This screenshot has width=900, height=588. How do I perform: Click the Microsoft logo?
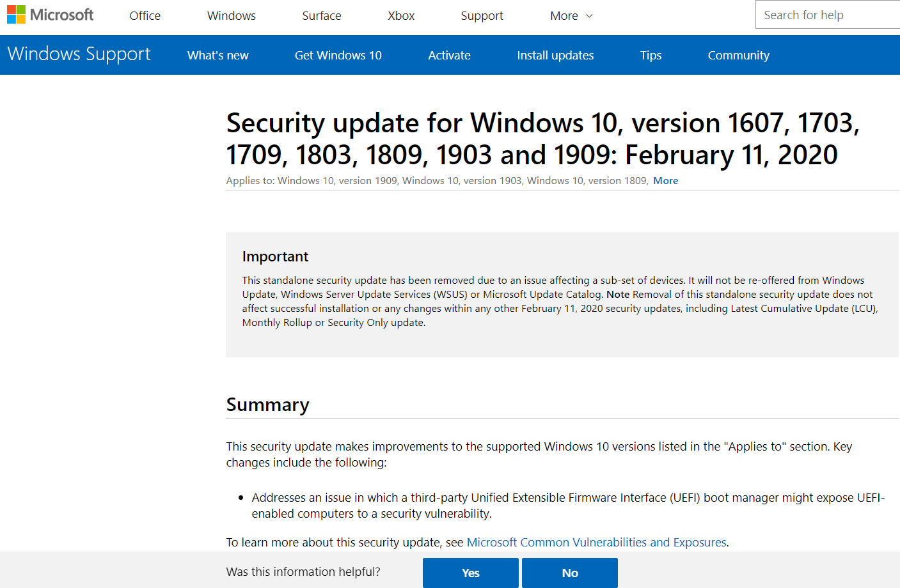51,15
